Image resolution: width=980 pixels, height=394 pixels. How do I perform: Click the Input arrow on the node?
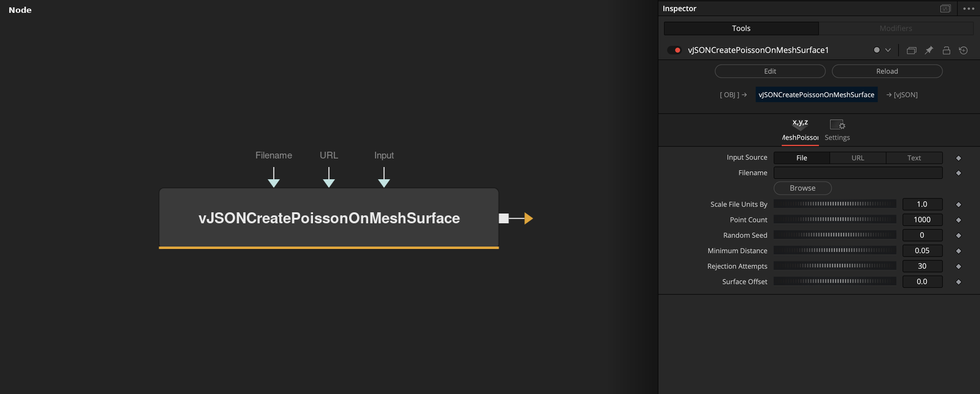coord(384,177)
